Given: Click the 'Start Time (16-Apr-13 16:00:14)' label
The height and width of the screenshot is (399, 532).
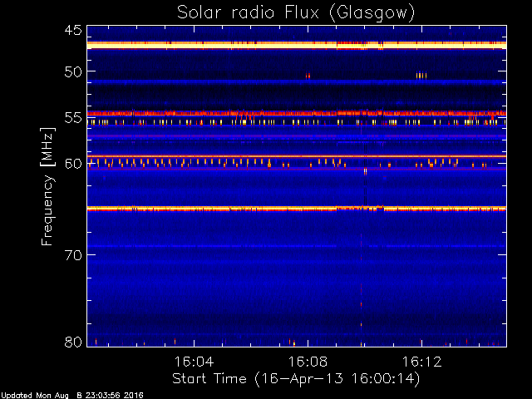Looking at the screenshot, I should click(x=296, y=379).
